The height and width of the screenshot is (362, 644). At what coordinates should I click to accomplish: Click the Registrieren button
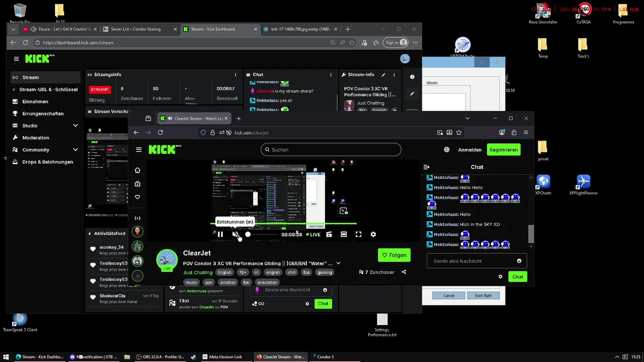[x=504, y=150]
